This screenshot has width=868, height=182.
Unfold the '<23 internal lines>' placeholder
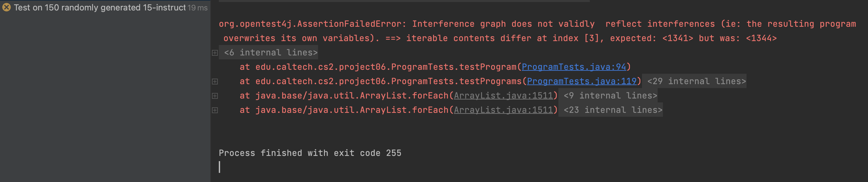613,110
